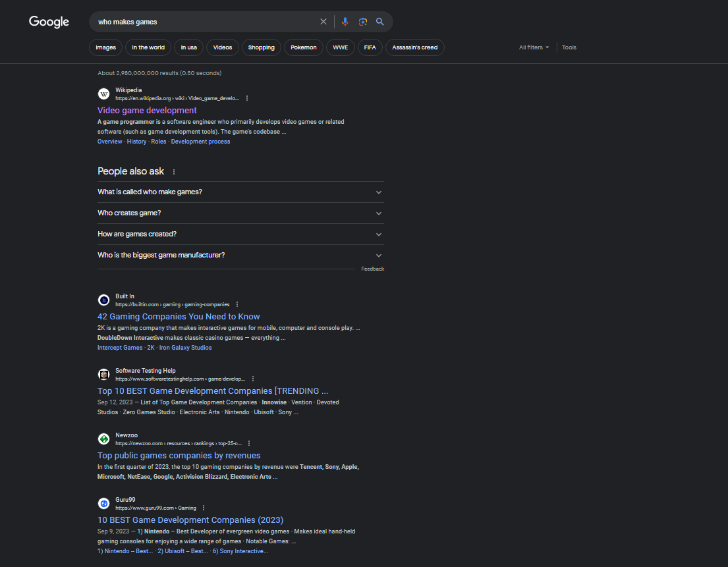Start voice search with microphone icon

click(x=345, y=22)
